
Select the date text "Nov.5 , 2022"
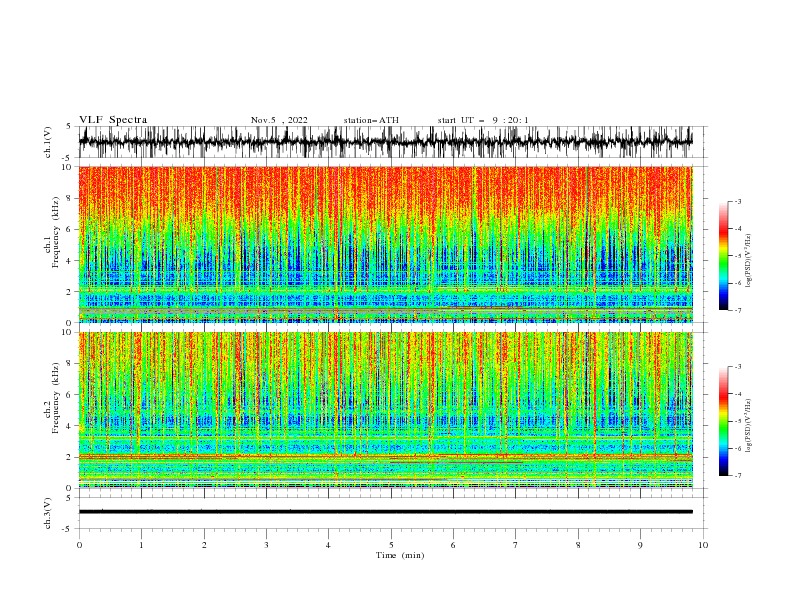tap(279, 120)
